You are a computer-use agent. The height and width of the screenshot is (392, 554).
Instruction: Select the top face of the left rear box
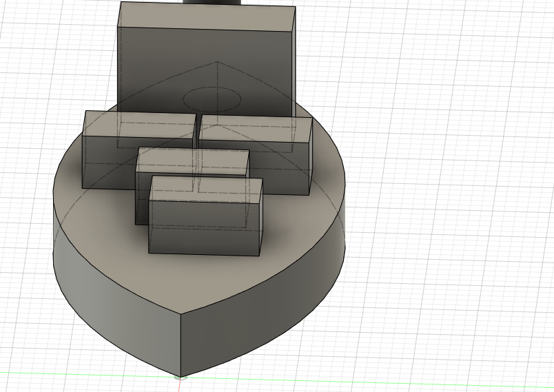tap(139, 124)
